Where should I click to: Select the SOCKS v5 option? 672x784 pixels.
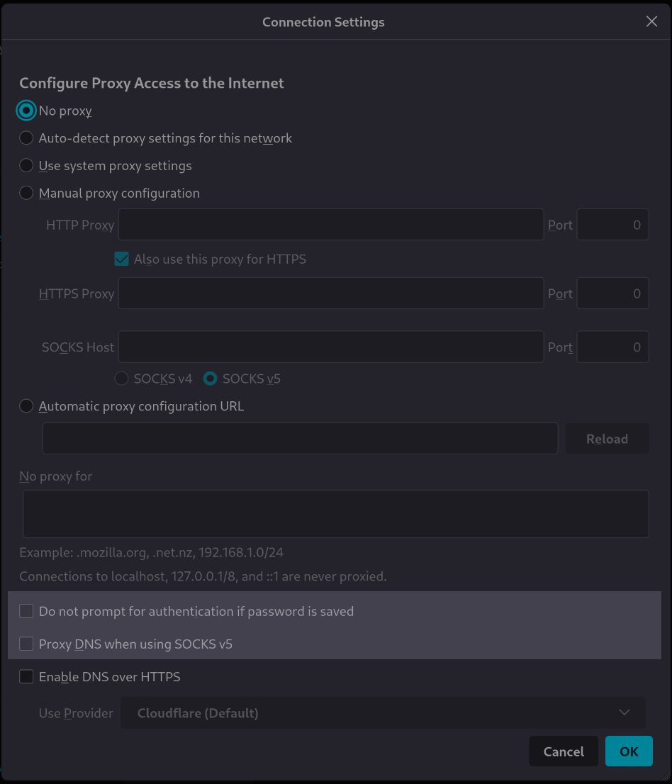[x=210, y=379]
